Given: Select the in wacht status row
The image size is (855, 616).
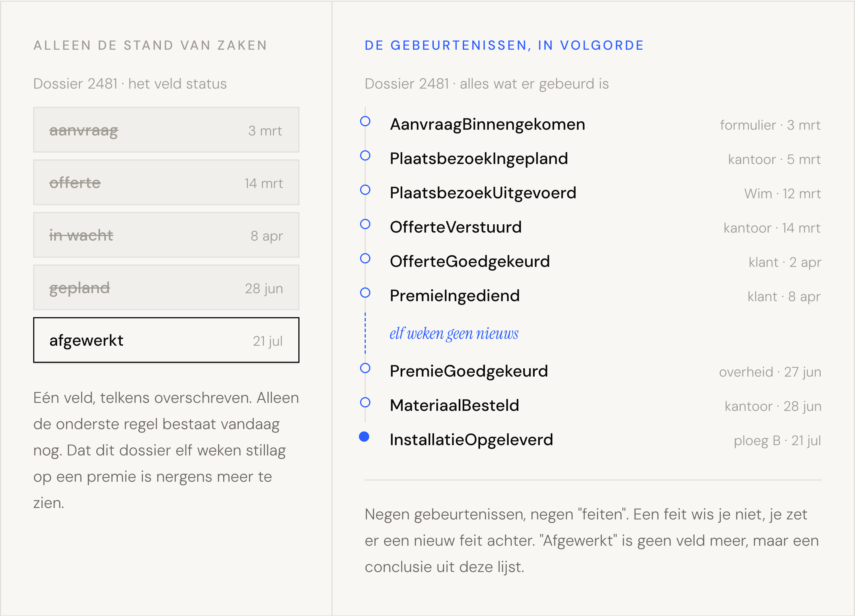Looking at the screenshot, I should 166,235.
